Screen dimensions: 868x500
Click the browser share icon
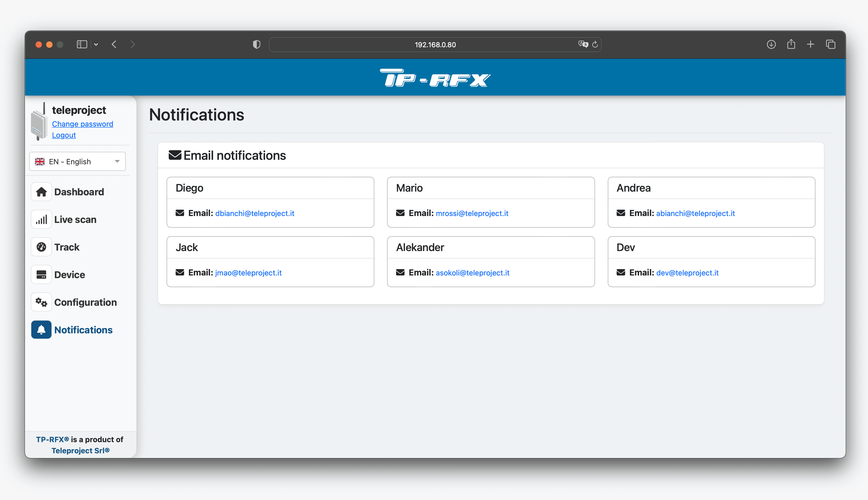coord(791,44)
